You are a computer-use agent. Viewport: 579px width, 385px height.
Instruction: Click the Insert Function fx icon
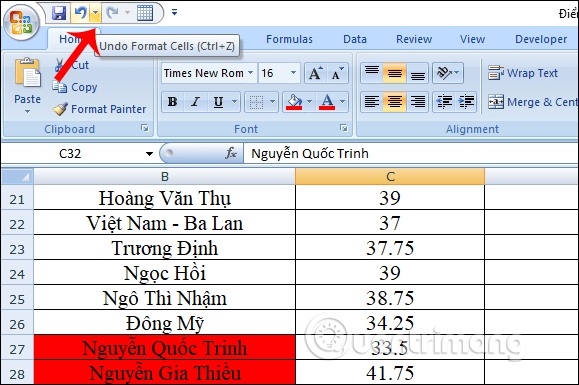(x=231, y=153)
